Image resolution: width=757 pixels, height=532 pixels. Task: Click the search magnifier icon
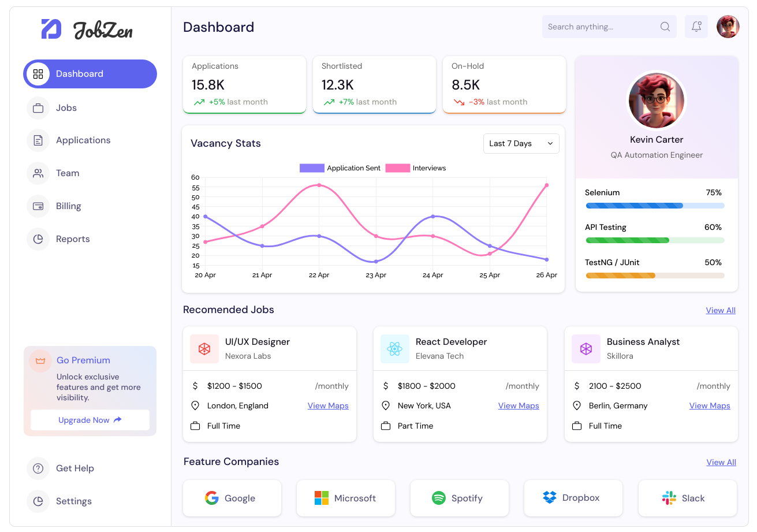[x=665, y=27]
